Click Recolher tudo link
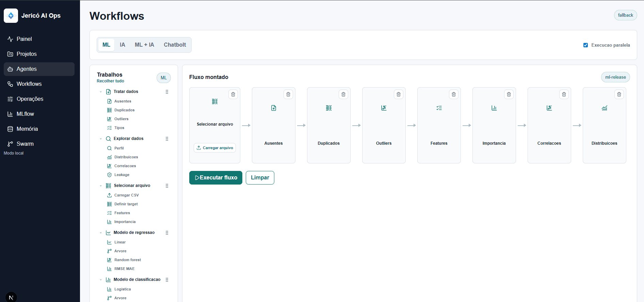 (x=110, y=81)
